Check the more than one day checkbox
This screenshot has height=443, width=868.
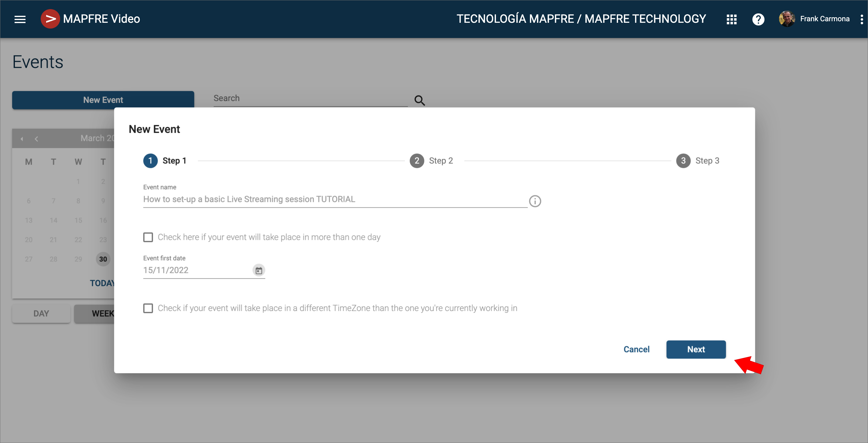[148, 237]
